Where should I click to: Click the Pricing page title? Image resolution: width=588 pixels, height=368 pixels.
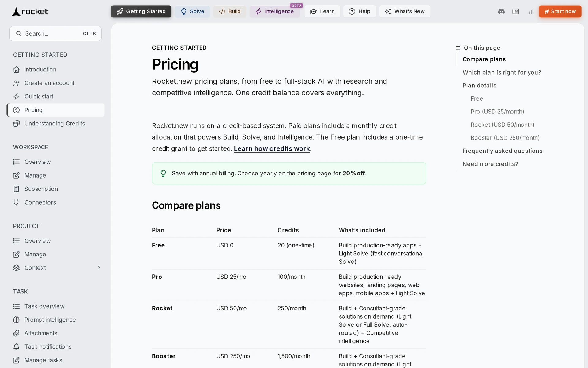click(175, 64)
